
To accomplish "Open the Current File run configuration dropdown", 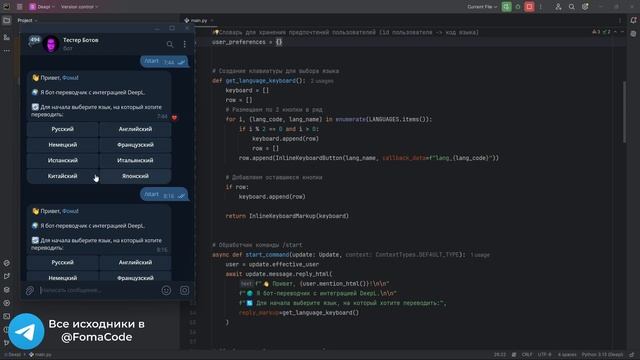I will coord(482,7).
